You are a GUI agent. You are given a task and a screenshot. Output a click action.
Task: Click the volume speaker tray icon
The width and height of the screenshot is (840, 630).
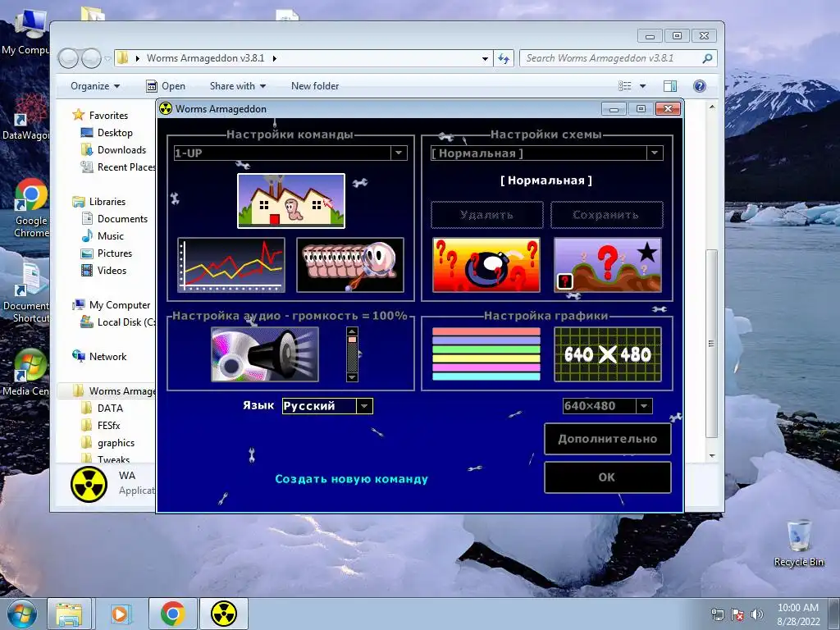(x=757, y=614)
